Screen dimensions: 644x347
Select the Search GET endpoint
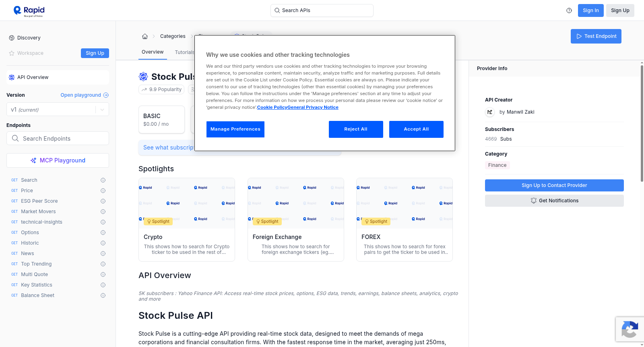click(29, 180)
